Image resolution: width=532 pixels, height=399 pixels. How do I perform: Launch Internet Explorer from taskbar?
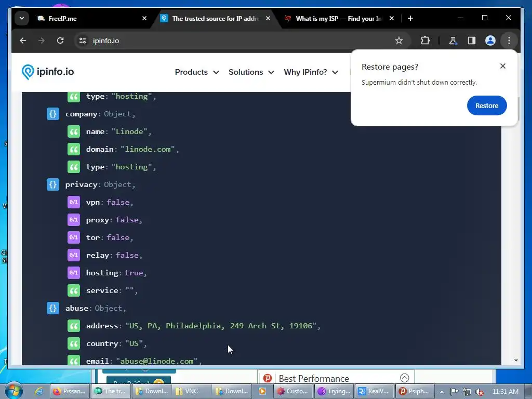pyautogui.click(x=38, y=391)
